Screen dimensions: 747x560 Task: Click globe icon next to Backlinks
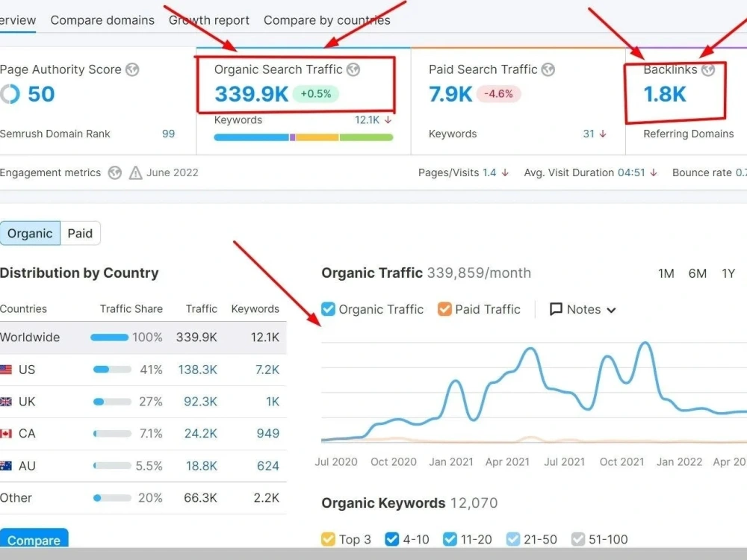(x=708, y=69)
